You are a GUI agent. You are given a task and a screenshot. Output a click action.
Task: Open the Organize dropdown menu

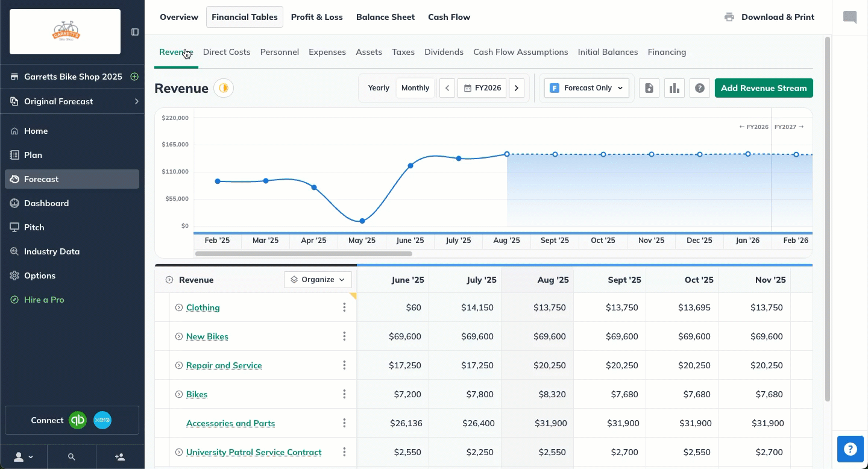pyautogui.click(x=318, y=280)
